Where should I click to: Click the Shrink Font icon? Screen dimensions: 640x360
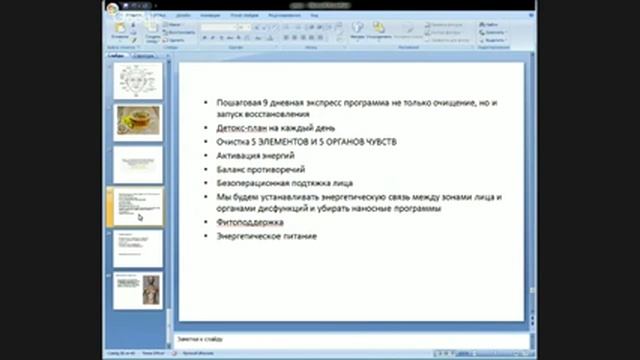264,27
